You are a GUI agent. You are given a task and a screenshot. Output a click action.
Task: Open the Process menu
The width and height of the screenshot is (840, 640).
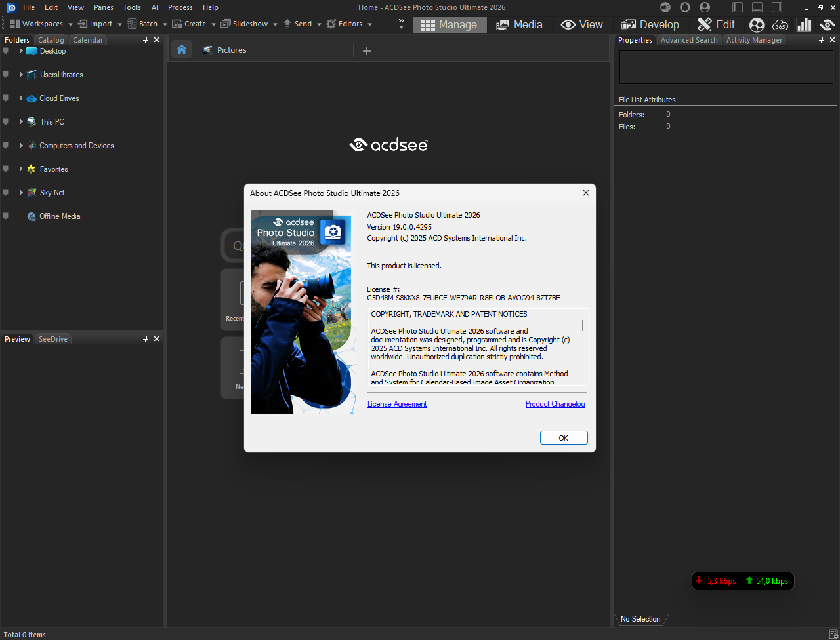(180, 7)
